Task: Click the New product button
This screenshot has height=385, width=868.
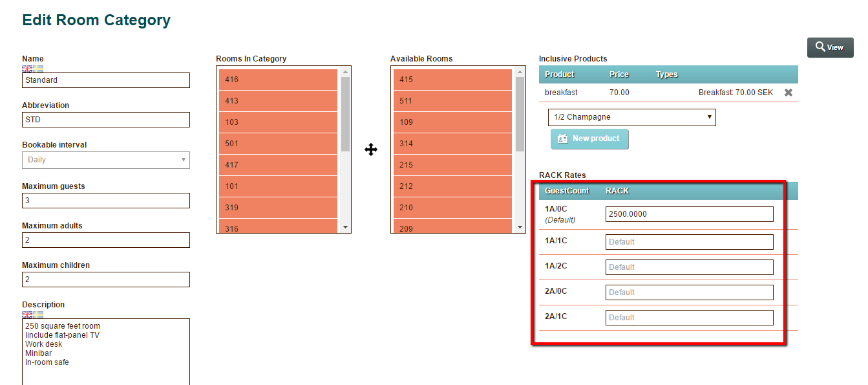Action: tap(589, 139)
